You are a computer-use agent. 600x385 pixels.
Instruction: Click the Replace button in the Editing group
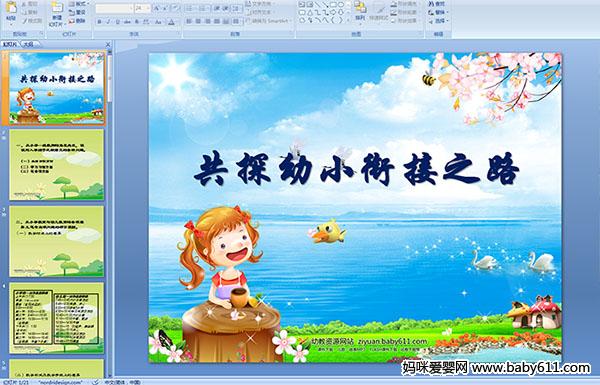pos(438,12)
